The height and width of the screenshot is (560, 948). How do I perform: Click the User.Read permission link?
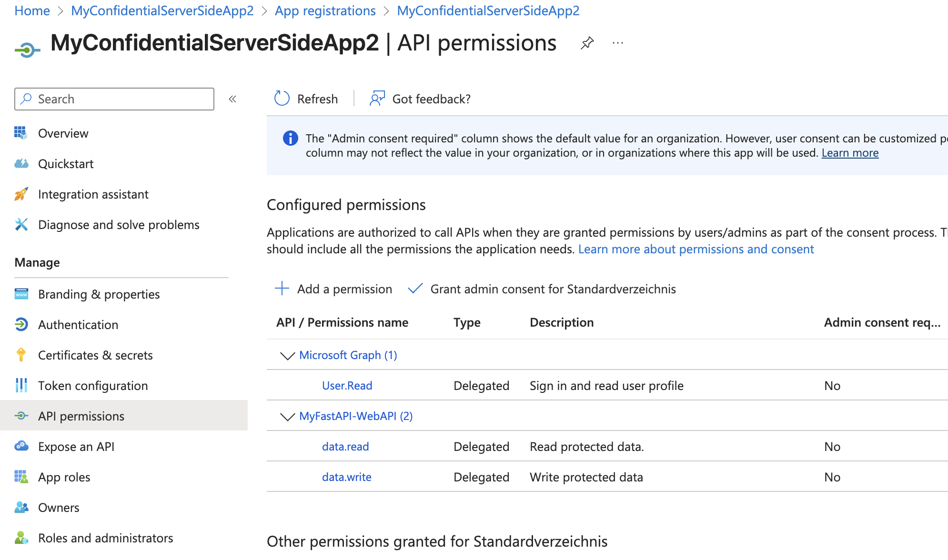pos(347,386)
